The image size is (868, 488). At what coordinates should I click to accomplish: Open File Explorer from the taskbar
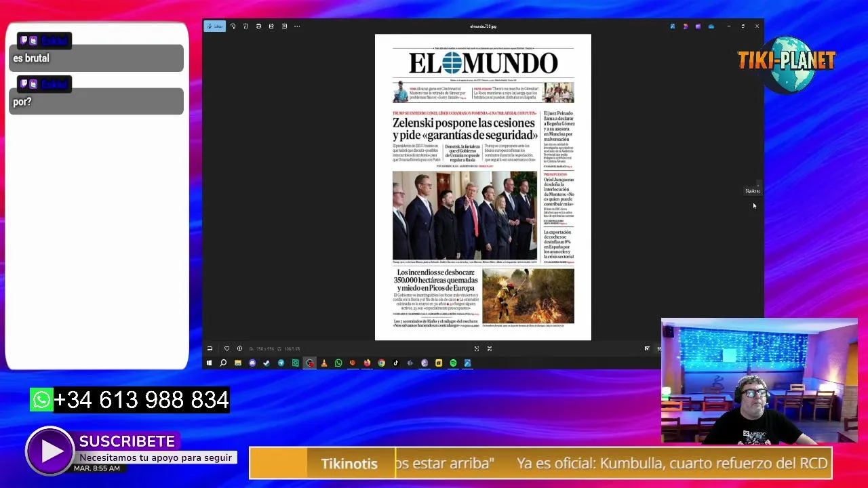pos(238,363)
